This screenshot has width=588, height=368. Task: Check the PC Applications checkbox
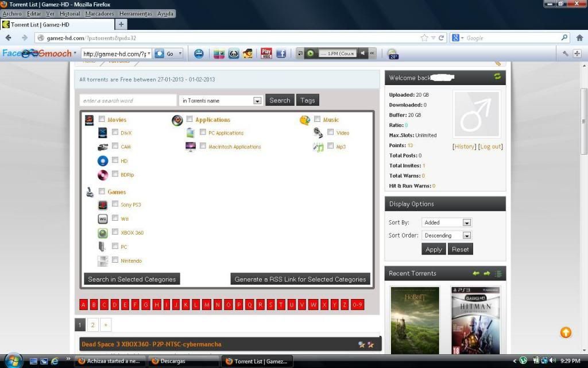click(203, 132)
